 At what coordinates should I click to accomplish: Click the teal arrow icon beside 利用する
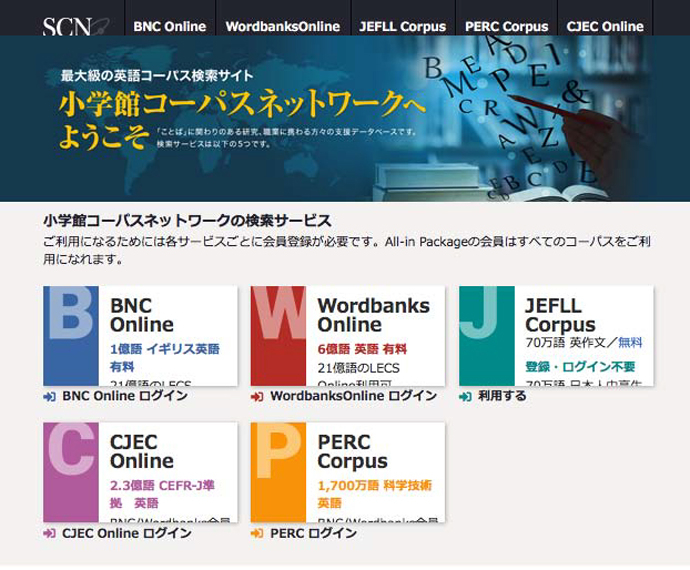point(465,397)
